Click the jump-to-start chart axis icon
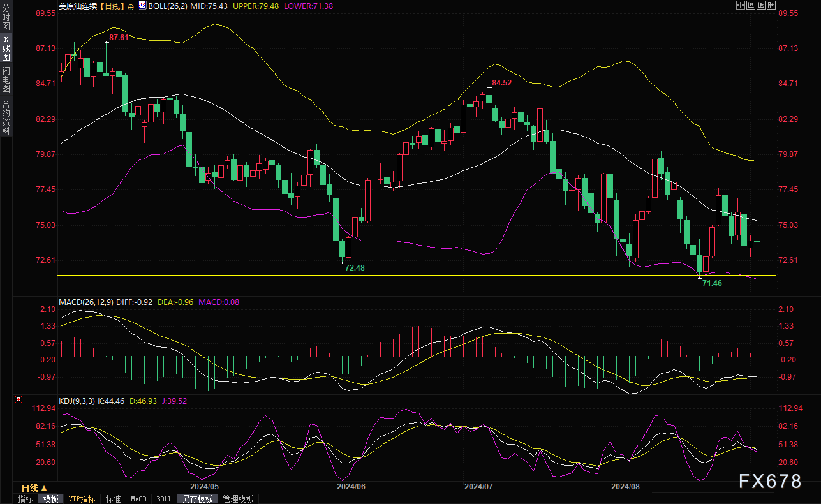 (x=751, y=5)
